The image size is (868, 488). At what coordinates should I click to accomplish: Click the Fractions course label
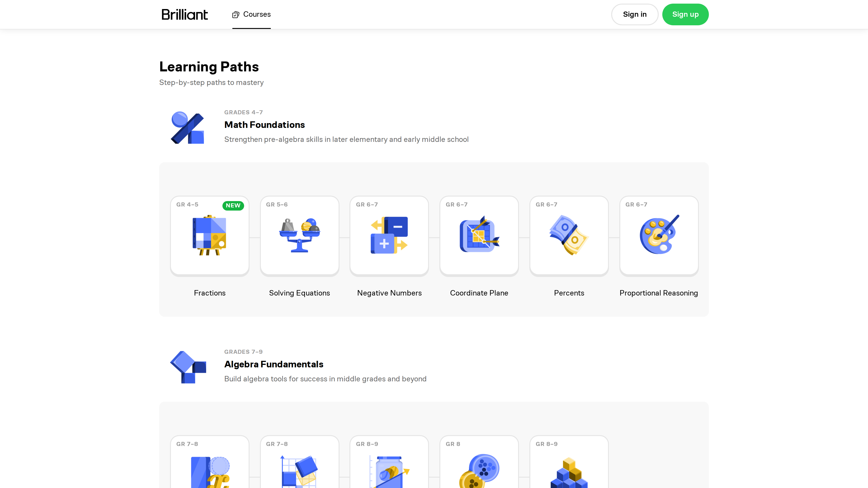click(210, 293)
